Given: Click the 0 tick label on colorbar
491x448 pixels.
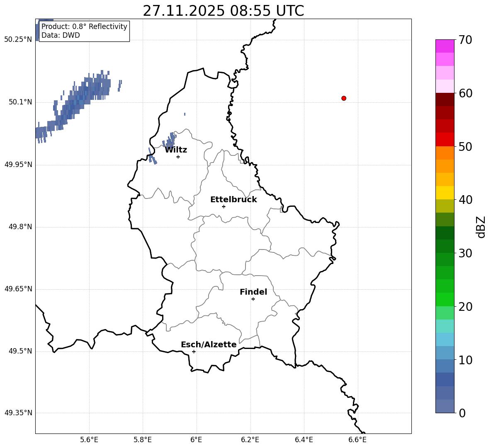Looking at the screenshot, I should [x=462, y=413].
